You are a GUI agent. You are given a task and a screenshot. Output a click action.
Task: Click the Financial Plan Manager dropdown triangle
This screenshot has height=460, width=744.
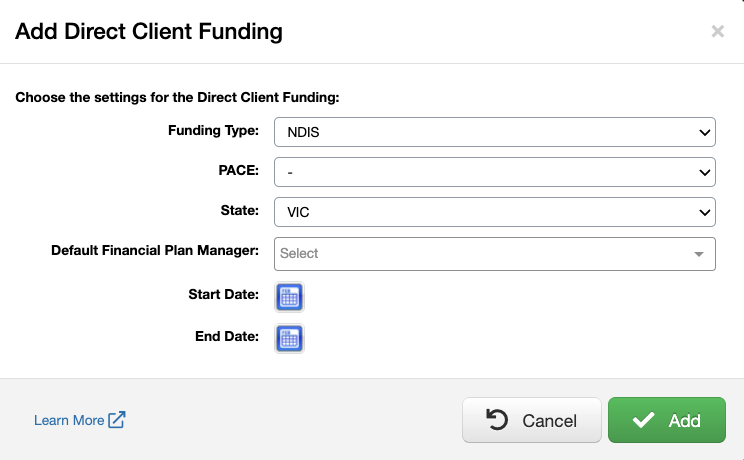coord(699,254)
